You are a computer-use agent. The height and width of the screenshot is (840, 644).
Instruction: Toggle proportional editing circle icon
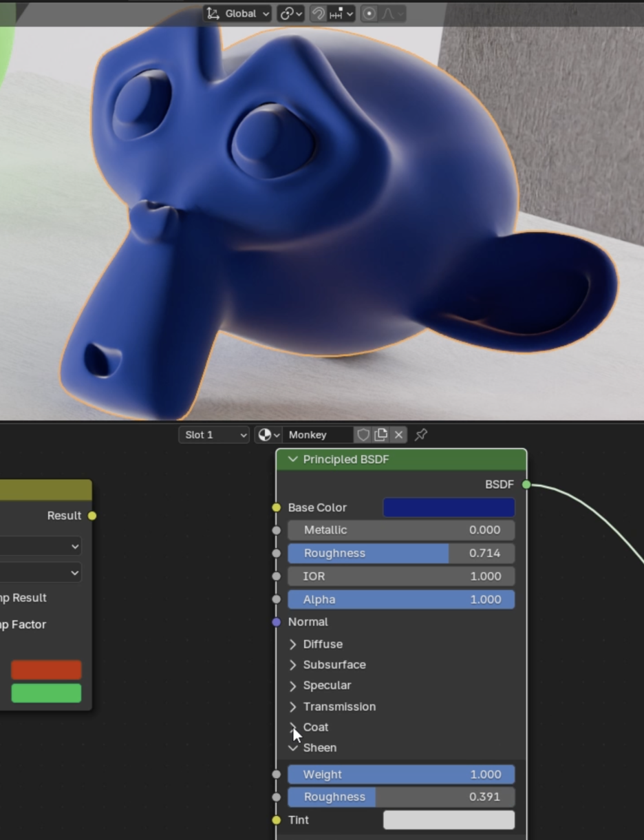[x=369, y=14]
